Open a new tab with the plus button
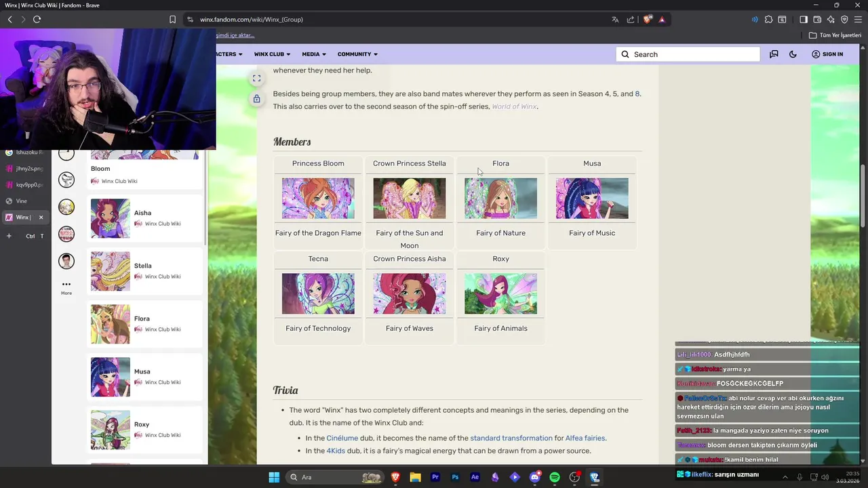The height and width of the screenshot is (488, 868). point(9,236)
